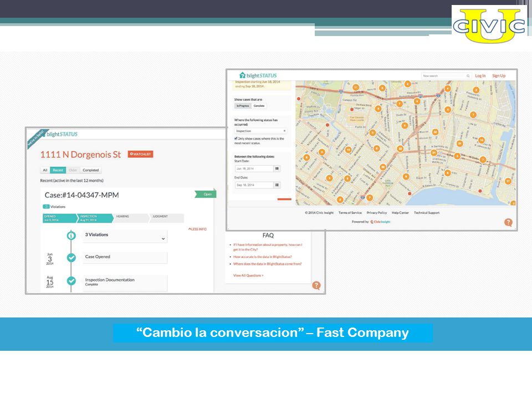532x399 pixels.
Task: Switch to the All cases tab
Action: 45,170
